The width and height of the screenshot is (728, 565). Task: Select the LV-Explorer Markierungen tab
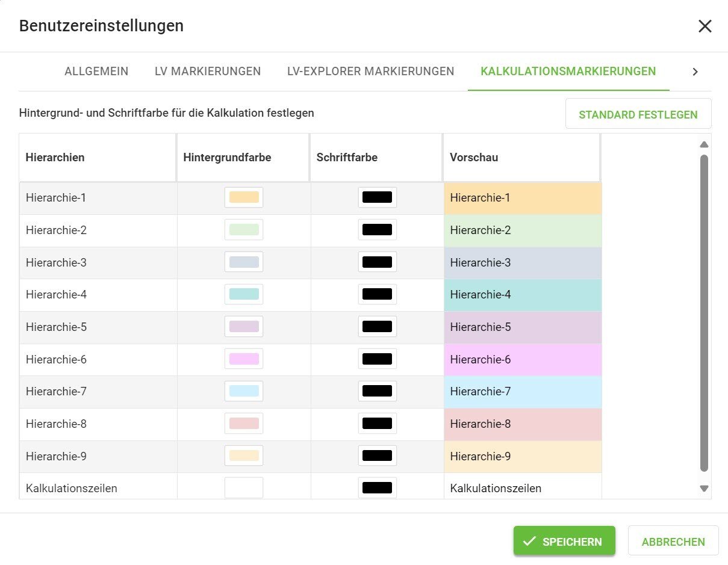pyautogui.click(x=370, y=72)
